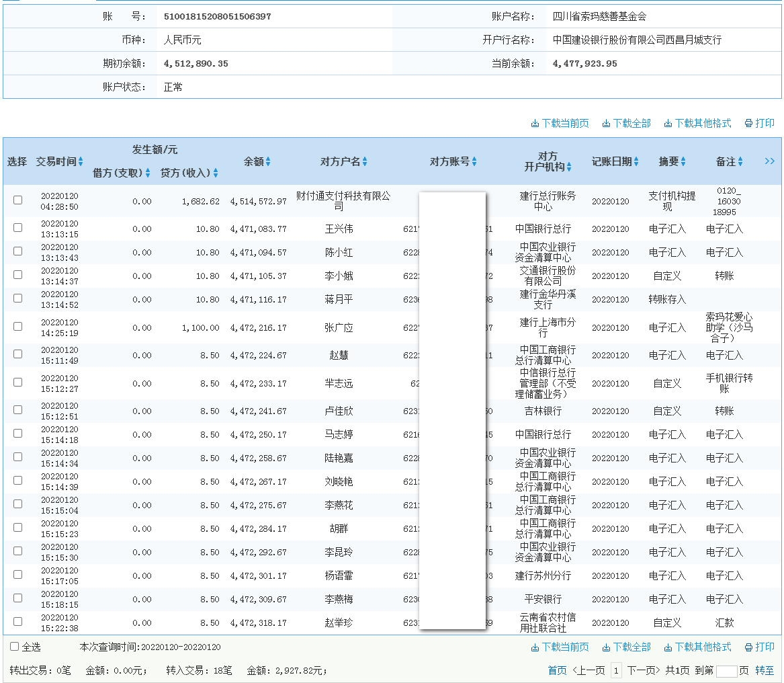The image size is (784, 683).
Task: Click 平安银行 counterparty bank cell
Action: pos(543,599)
